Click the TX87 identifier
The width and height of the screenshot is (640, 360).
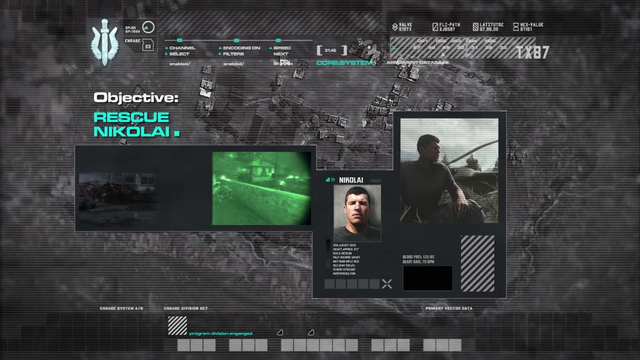click(533, 52)
